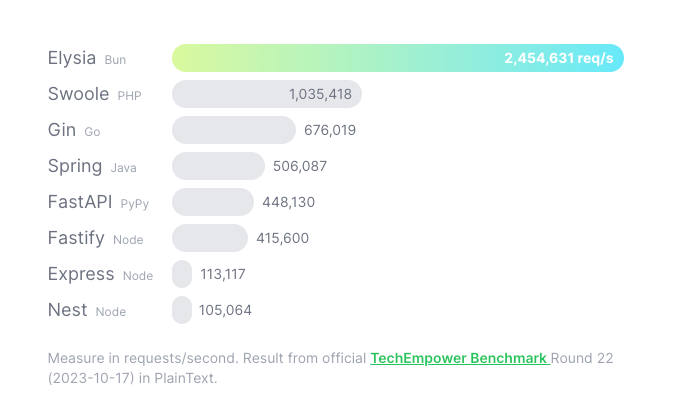Screen dimensions: 696x413
Task: Click the 676,019 value next to Gin
Action: pos(330,130)
